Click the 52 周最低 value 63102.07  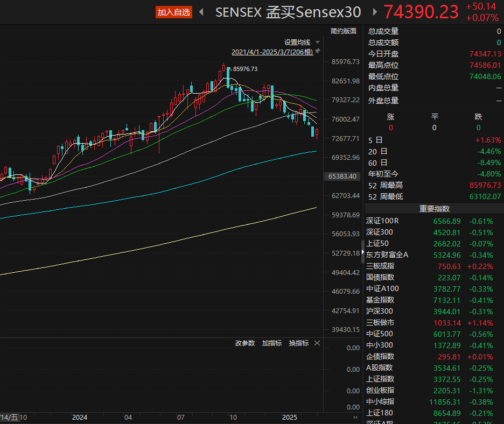click(x=485, y=196)
